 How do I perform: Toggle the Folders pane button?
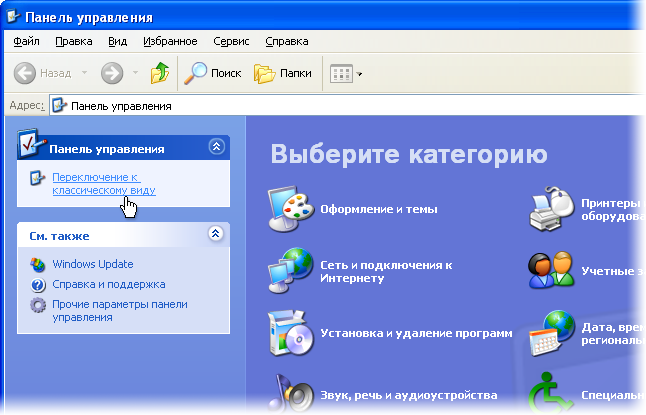coord(283,73)
